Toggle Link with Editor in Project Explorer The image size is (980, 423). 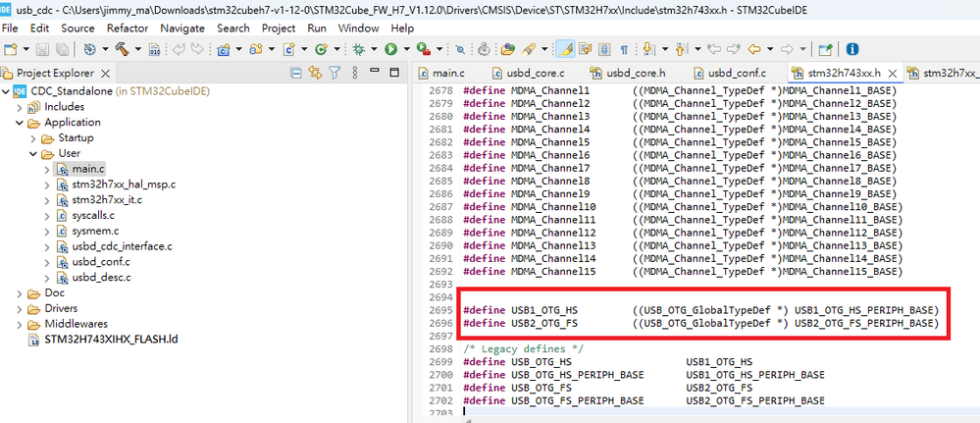coord(315,73)
